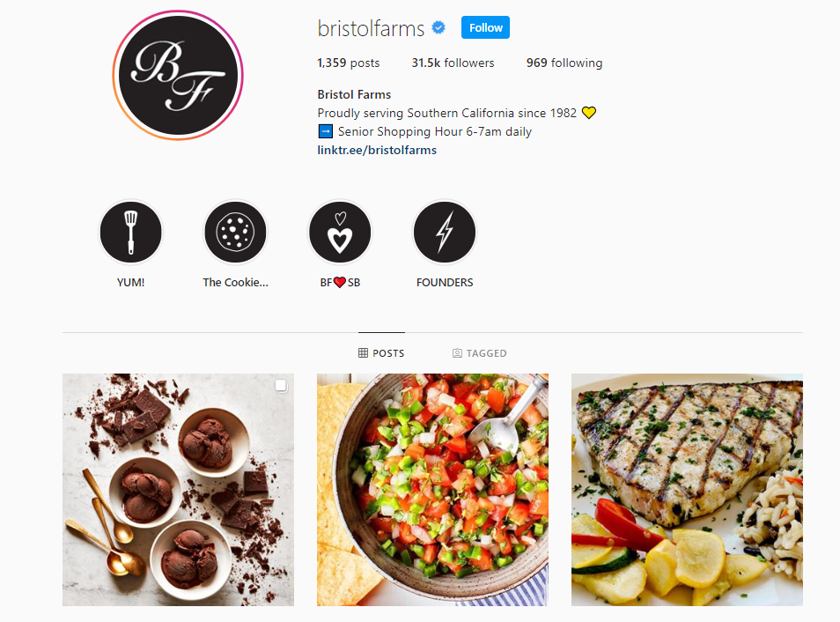Viewport: 840px width, 622px height.
Task: Open the grilled fish with vegetables post
Action: (687, 490)
